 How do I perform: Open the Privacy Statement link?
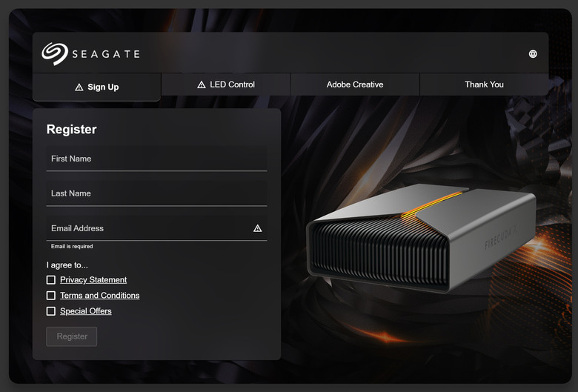(x=93, y=280)
